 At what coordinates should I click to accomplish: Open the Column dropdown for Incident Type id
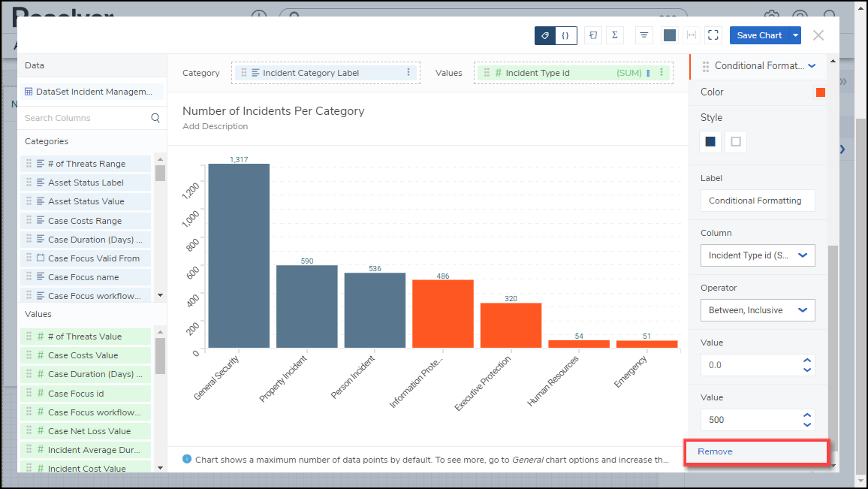(757, 255)
